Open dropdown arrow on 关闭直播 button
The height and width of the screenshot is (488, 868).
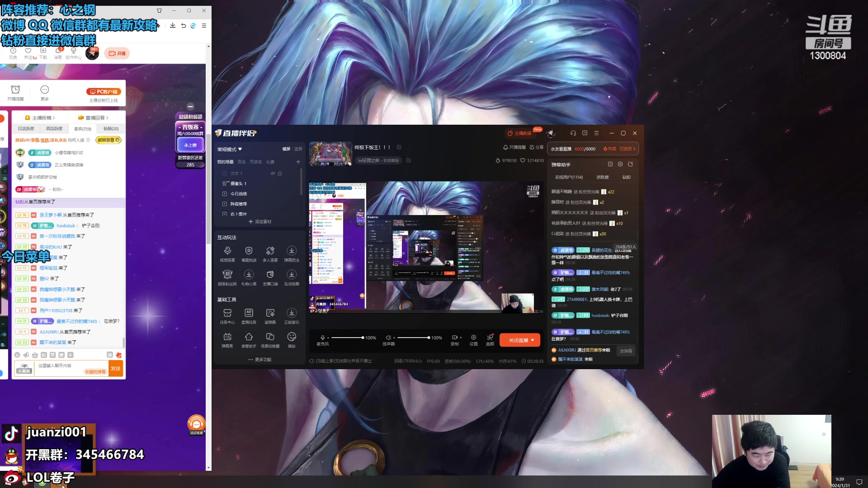533,340
